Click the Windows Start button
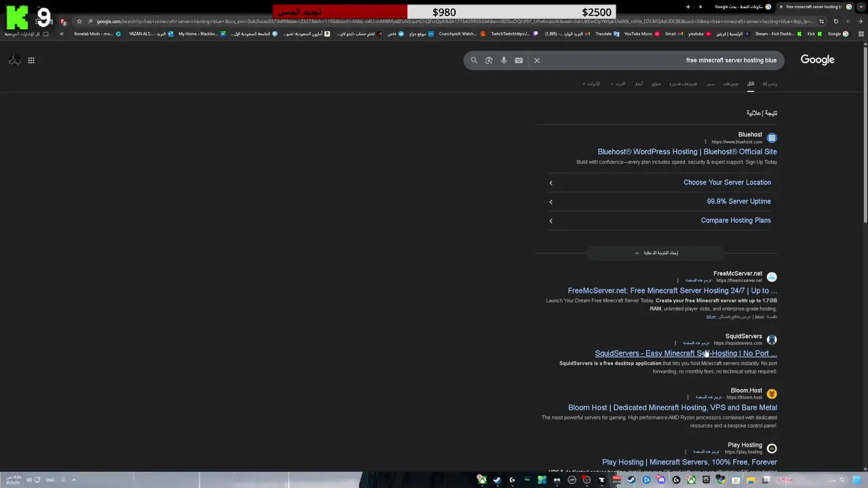 pos(856,480)
